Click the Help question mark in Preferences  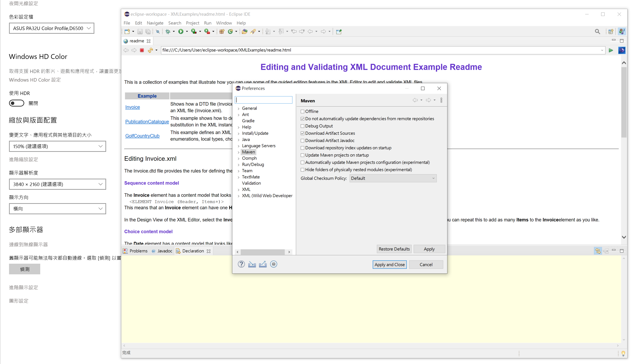241,264
